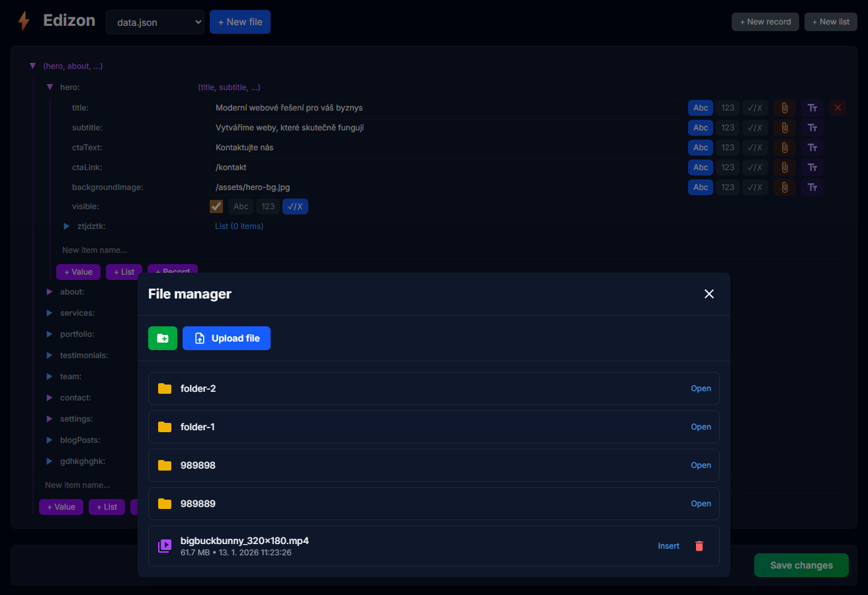Open the file attachment picker for ctaLink

coord(785,167)
